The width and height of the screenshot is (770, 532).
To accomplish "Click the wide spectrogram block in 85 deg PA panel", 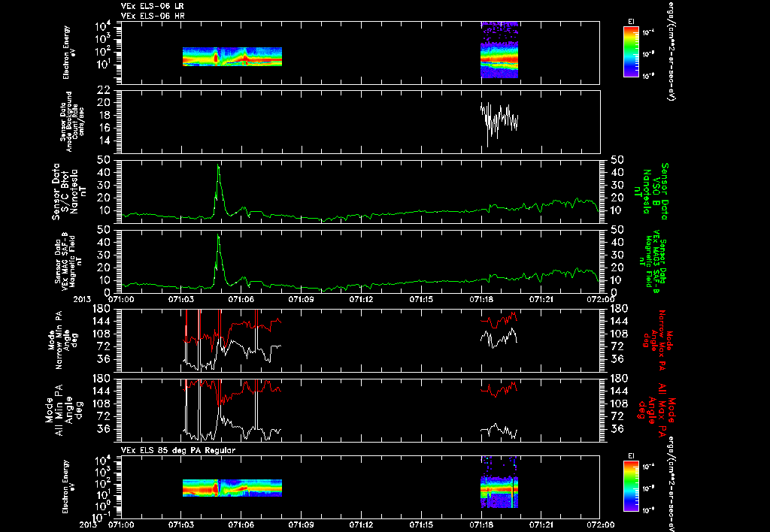I will click(x=232, y=488).
